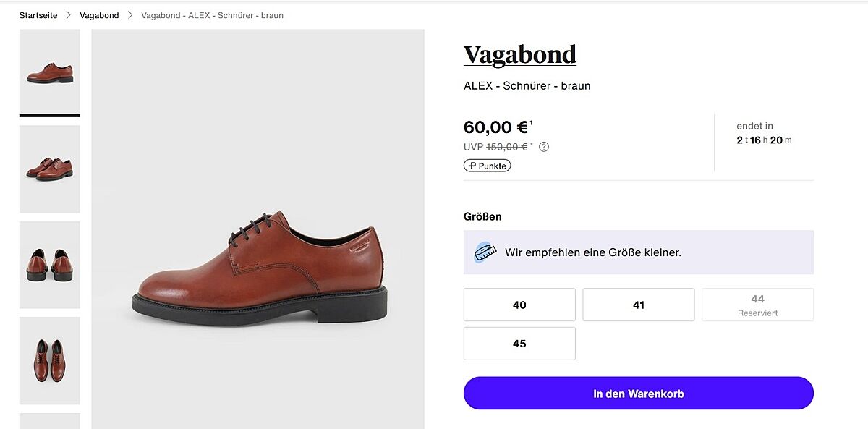Click the current breadcrumb Vagabond - ALEX - Schnürer - braun
Screen dimensions: 868x429
(212, 15)
